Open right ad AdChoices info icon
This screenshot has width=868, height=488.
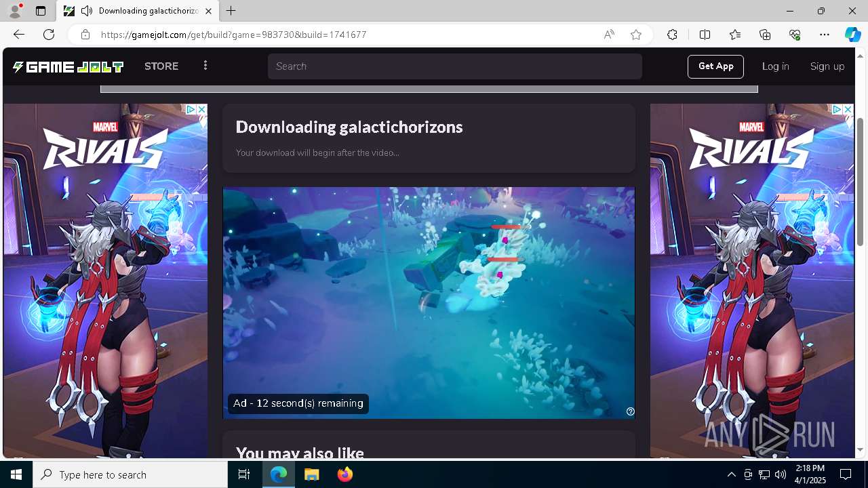[x=837, y=109]
